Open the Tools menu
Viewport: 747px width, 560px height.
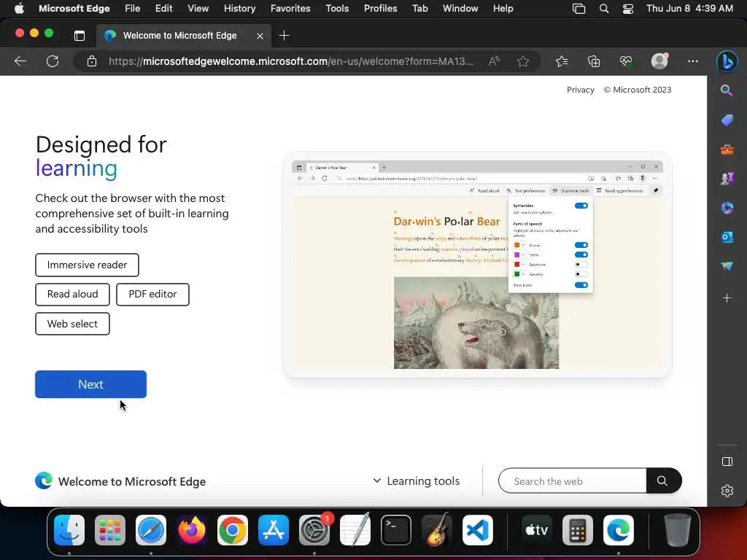(x=337, y=9)
